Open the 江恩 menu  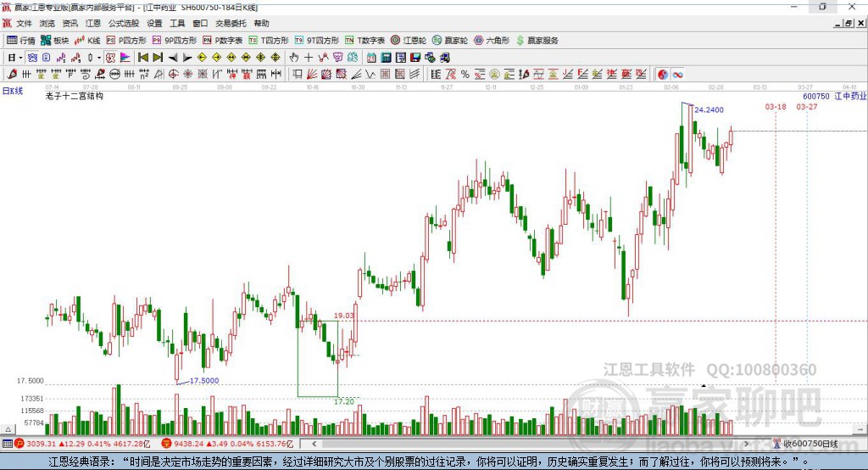click(93, 23)
